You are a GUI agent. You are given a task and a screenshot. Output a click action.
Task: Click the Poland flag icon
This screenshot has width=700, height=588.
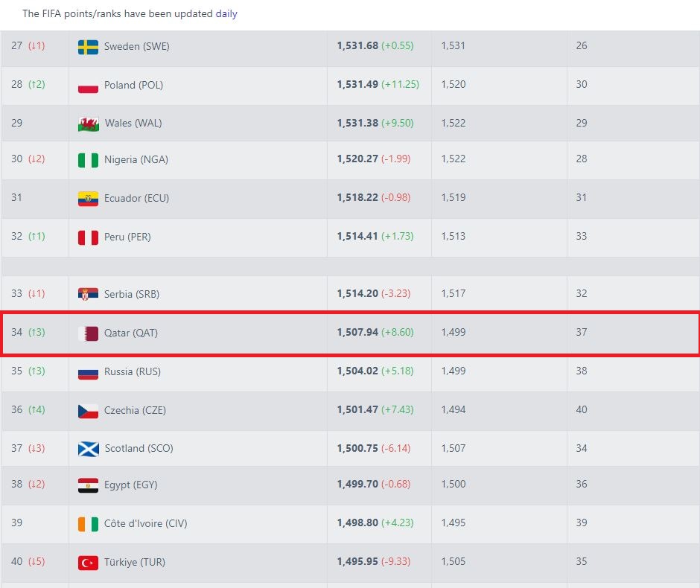pos(88,86)
